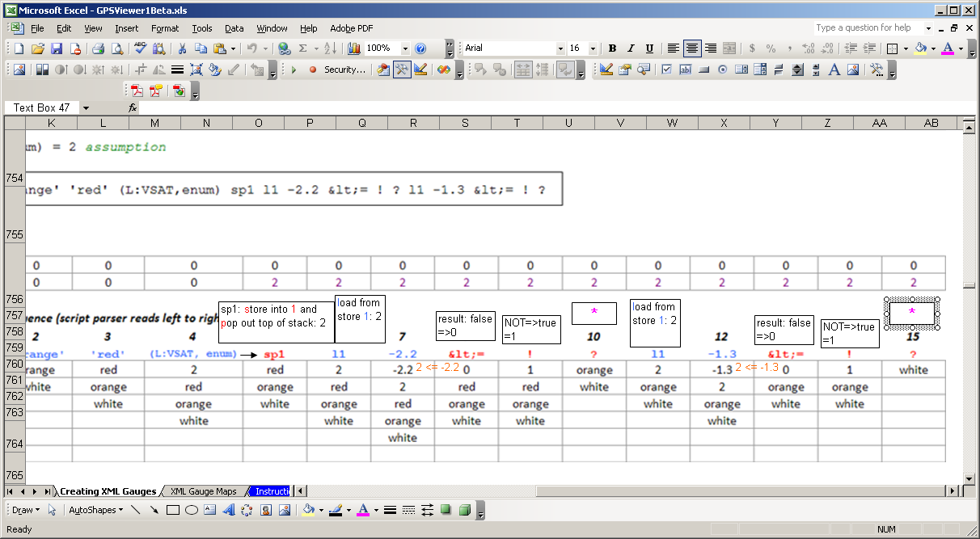Screen dimensions: 980x539
Task: Open the Zoom 100% dropdown
Action: click(x=405, y=48)
